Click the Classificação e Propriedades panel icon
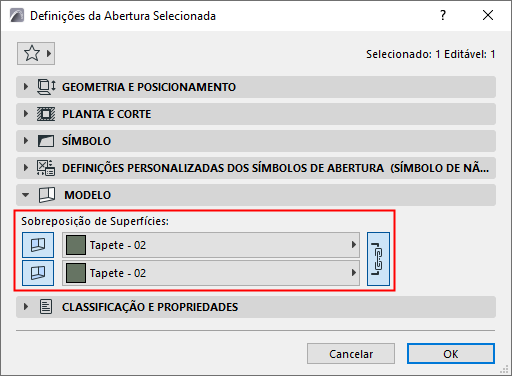Viewport: 512px width, 376px height. (x=46, y=307)
